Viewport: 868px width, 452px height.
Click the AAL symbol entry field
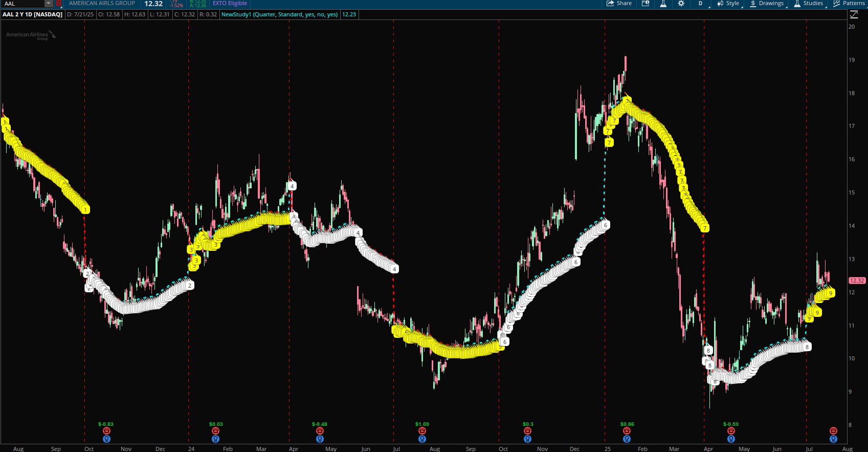point(23,4)
